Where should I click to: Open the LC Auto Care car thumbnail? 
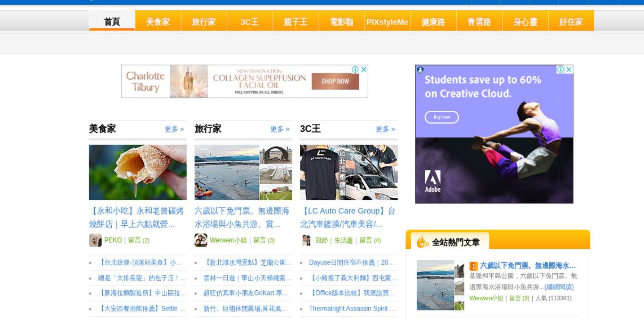349,172
